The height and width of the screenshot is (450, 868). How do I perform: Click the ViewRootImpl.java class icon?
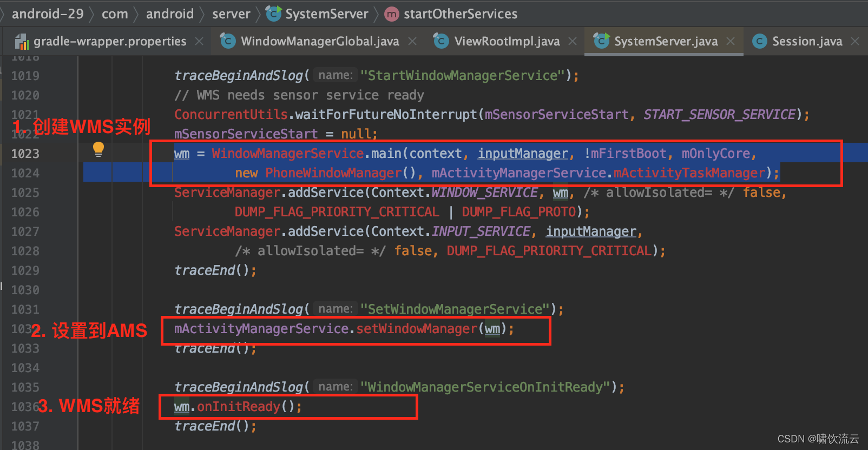442,41
